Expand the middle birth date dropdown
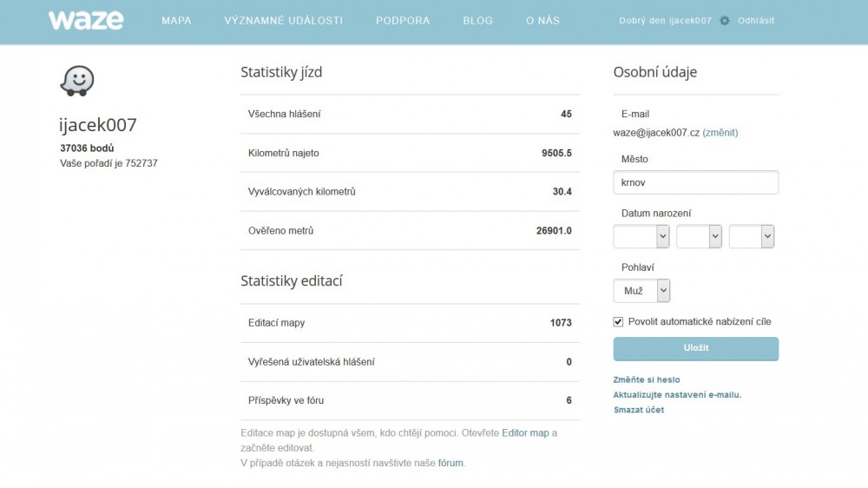The height and width of the screenshot is (488, 868). tap(699, 236)
